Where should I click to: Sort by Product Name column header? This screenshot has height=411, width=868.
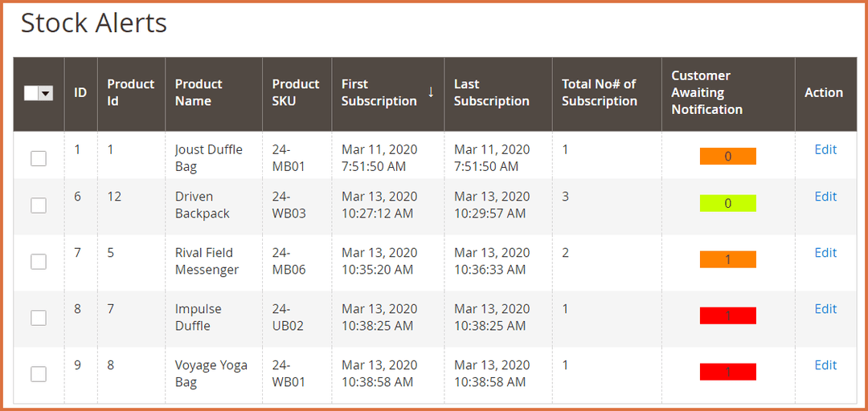199,93
